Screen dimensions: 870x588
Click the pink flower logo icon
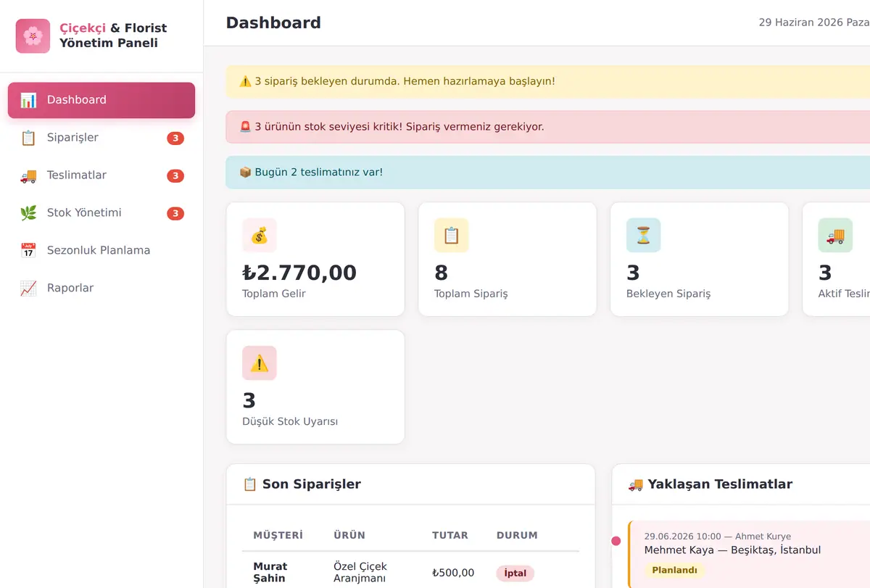33,36
